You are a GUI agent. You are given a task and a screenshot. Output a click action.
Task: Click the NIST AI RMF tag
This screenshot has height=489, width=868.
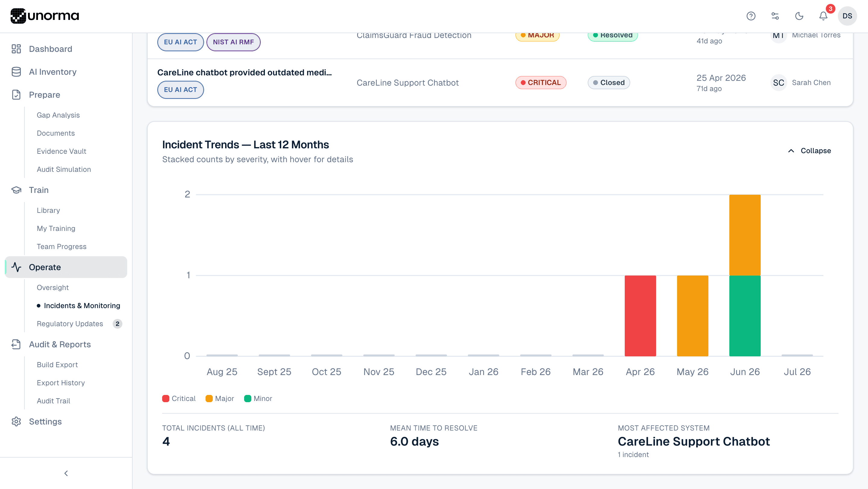233,42
